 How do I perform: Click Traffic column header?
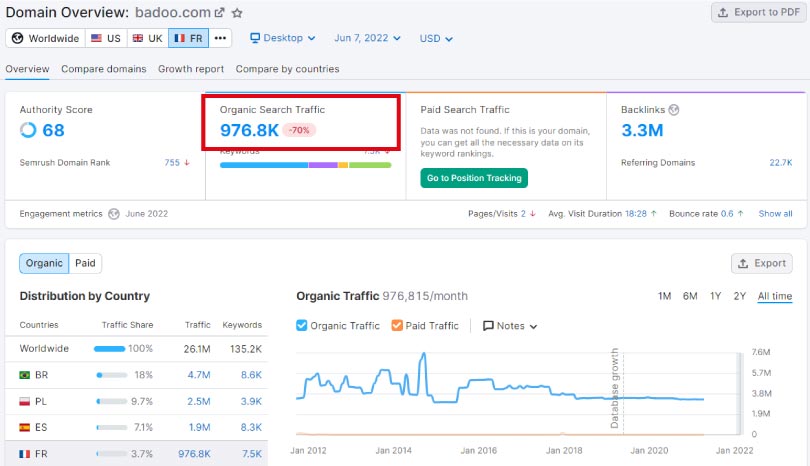197,325
